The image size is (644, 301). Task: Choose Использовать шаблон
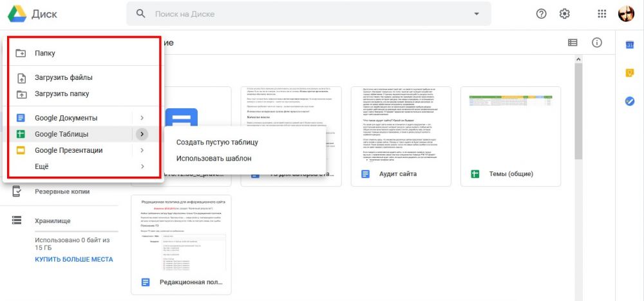click(x=214, y=159)
